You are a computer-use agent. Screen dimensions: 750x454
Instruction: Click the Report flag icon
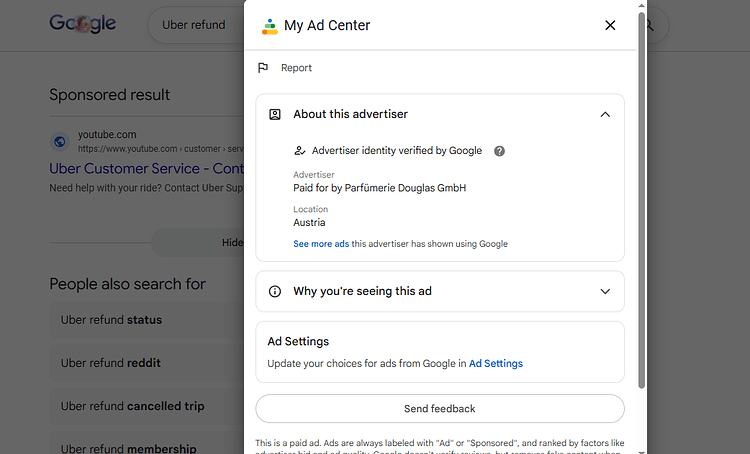pyautogui.click(x=263, y=68)
